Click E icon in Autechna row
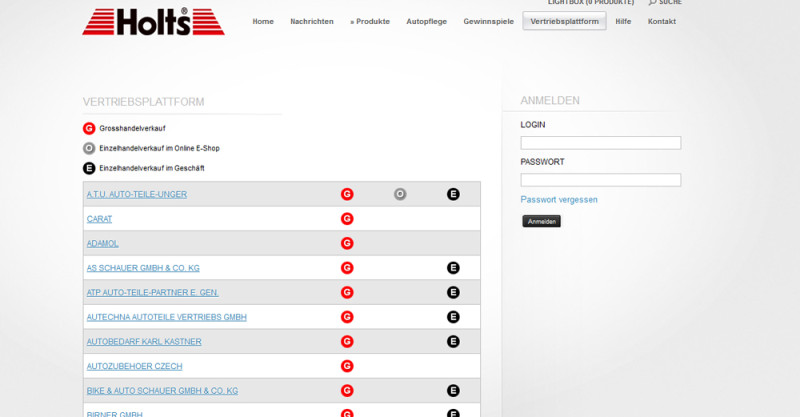 click(453, 317)
